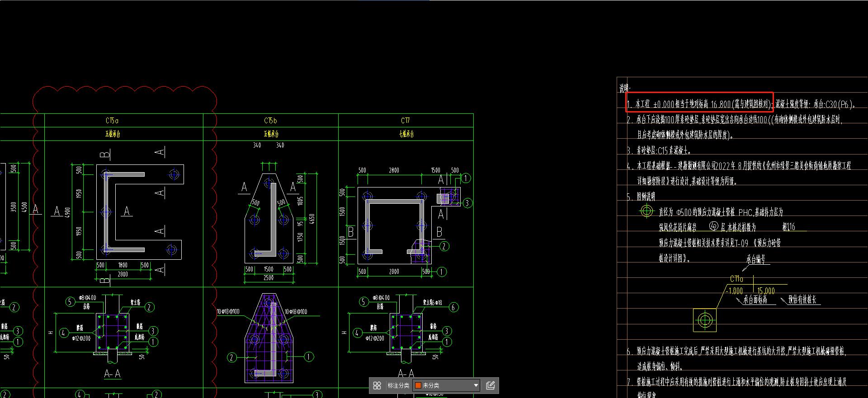Select the CT5b column header text
Image resolution: width=868 pixels, height=398 pixels.
[x=270, y=121]
